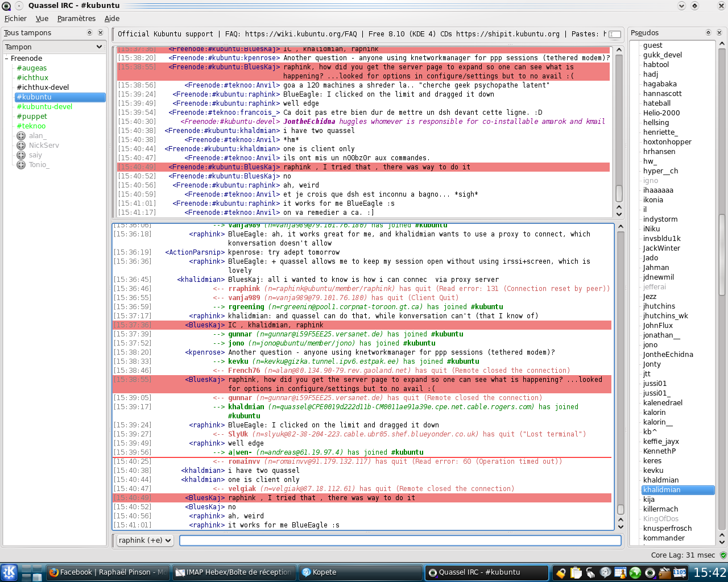728x582 pixels.
Task: Switch to Kopete taskbar window
Action: click(x=359, y=572)
